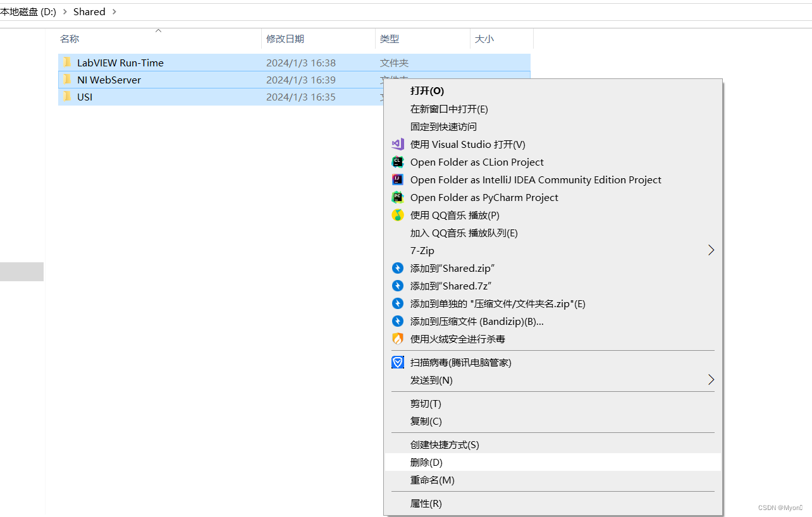Viewport: 812px width, 517px height.
Task: Click 本地磁盘 (D:) in address breadcrumb
Action: click(x=28, y=12)
